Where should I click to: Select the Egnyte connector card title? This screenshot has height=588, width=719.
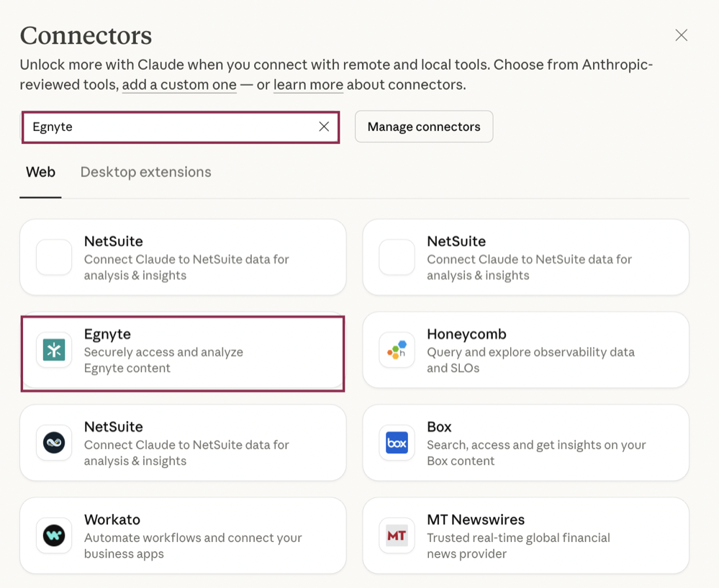coord(107,334)
